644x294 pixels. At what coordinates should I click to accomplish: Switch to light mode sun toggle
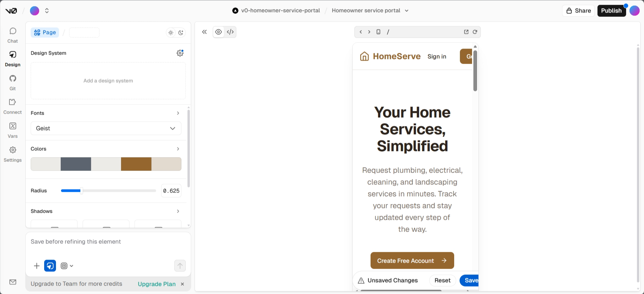click(x=171, y=33)
